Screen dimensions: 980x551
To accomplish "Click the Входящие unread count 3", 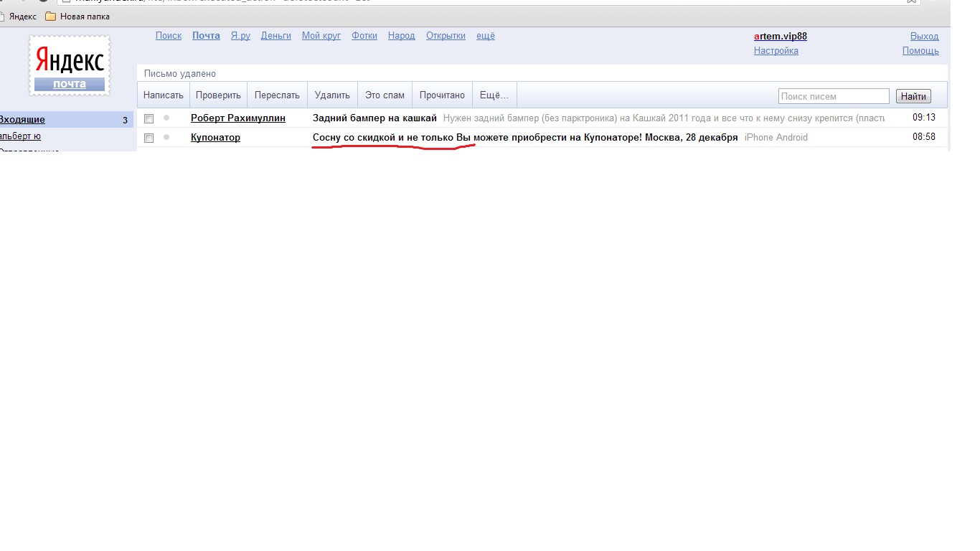I will pos(125,121).
